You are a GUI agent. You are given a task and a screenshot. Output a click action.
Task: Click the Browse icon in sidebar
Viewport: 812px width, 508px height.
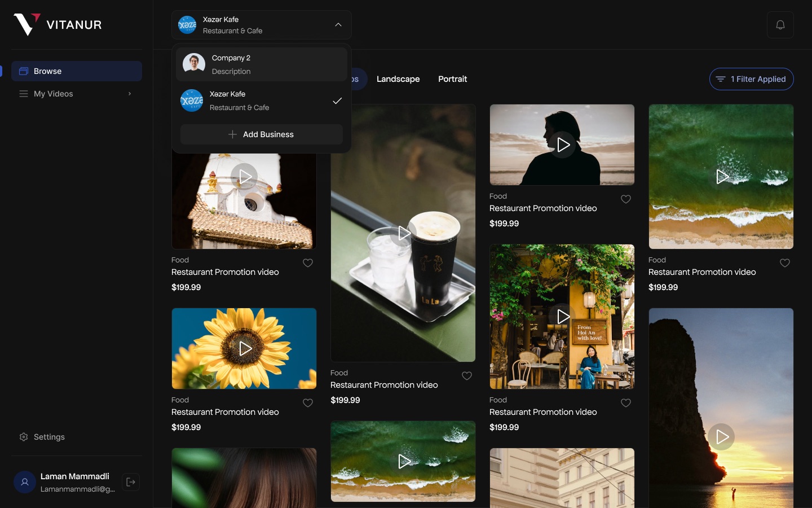click(x=24, y=71)
